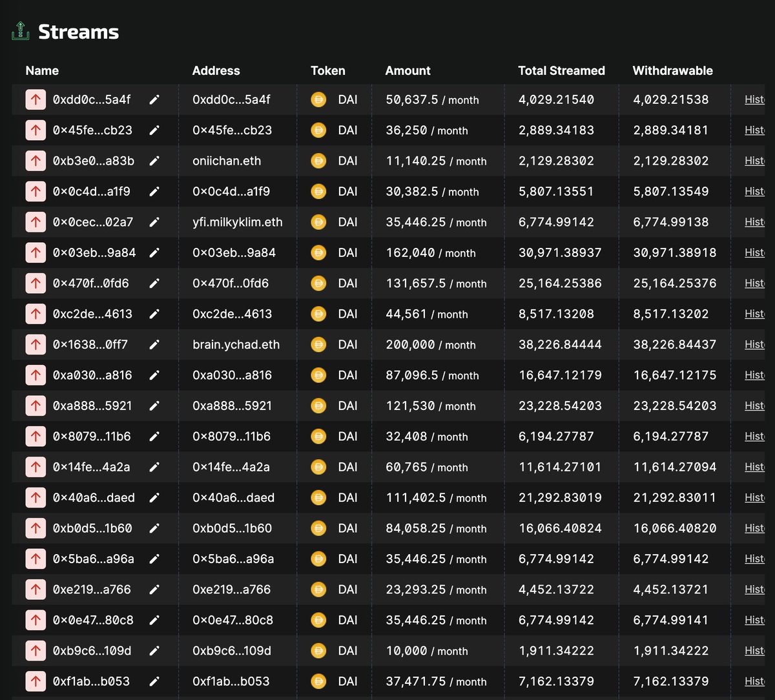Click the Streams header upload icon
The width and height of the screenshot is (775, 700).
(x=21, y=31)
